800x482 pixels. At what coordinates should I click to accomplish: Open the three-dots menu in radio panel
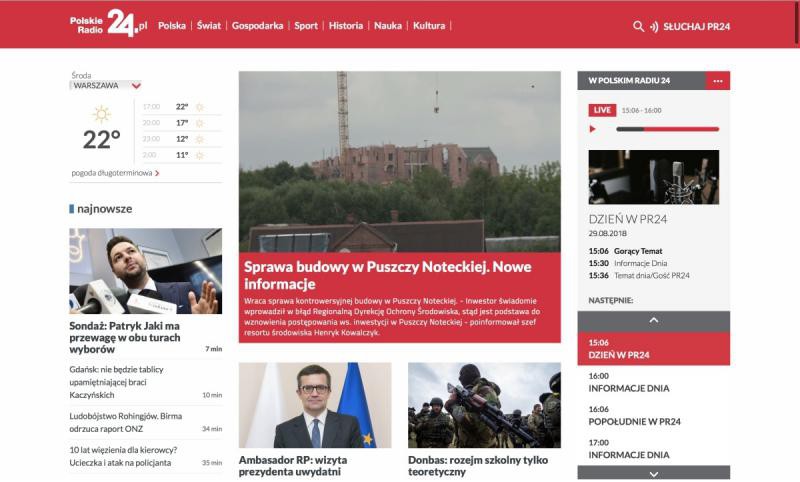pyautogui.click(x=718, y=81)
